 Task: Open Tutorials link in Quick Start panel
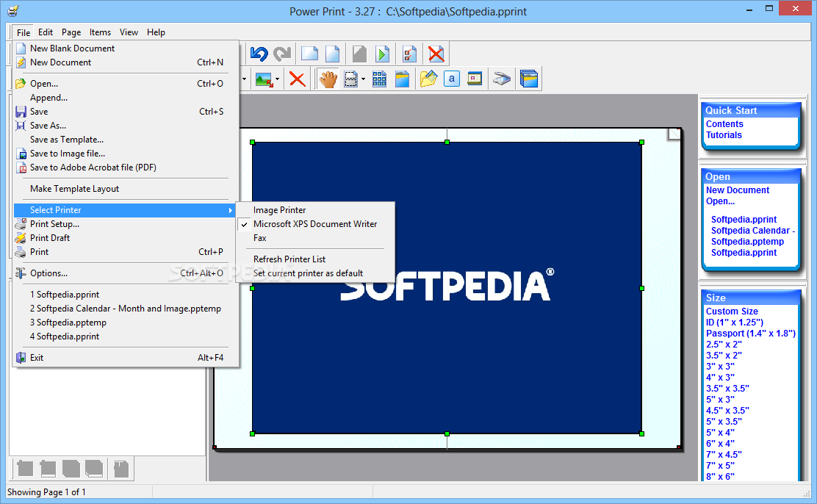(x=724, y=135)
